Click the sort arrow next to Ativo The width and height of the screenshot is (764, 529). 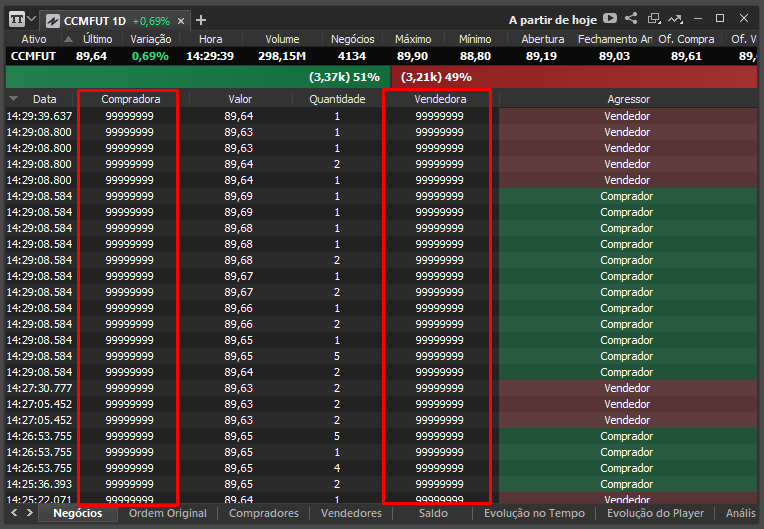coord(68,39)
